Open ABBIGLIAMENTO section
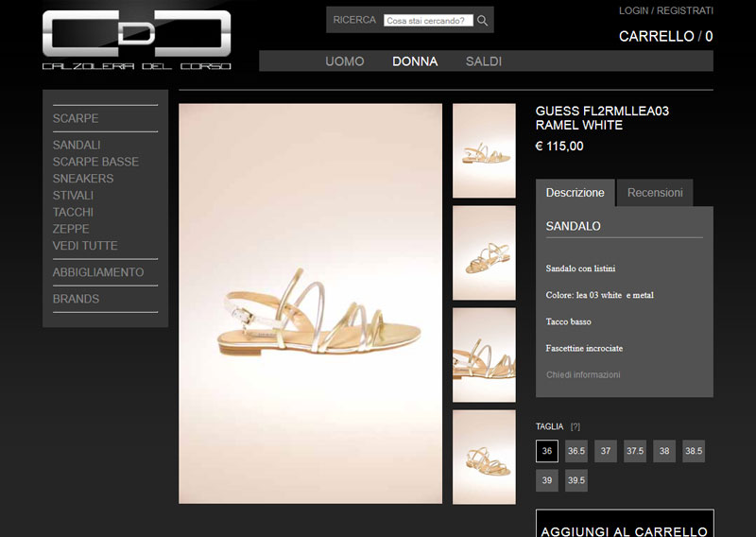Image resolution: width=756 pixels, height=537 pixels. pos(98,272)
